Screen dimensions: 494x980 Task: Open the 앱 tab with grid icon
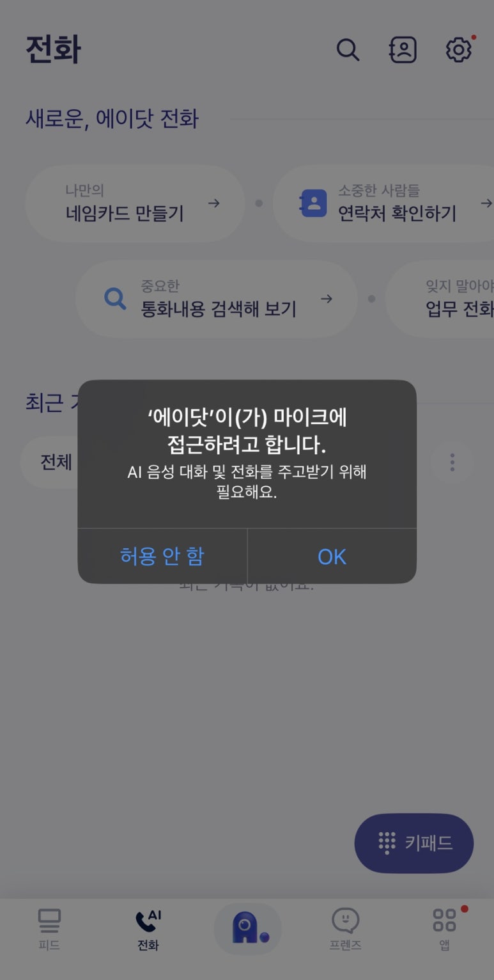pyautogui.click(x=445, y=929)
